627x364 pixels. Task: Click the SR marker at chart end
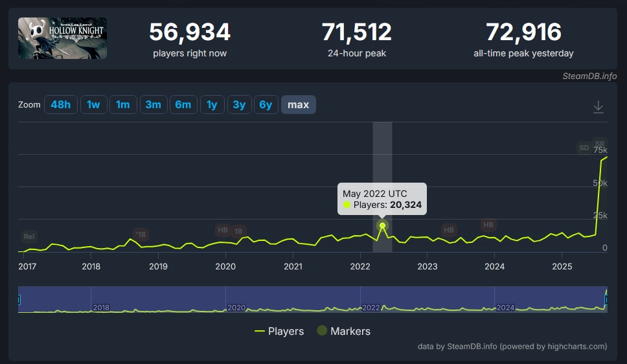600,144
